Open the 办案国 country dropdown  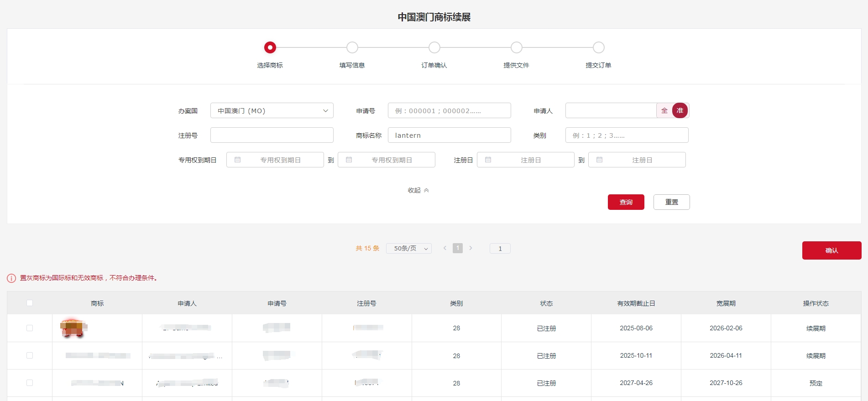272,110
